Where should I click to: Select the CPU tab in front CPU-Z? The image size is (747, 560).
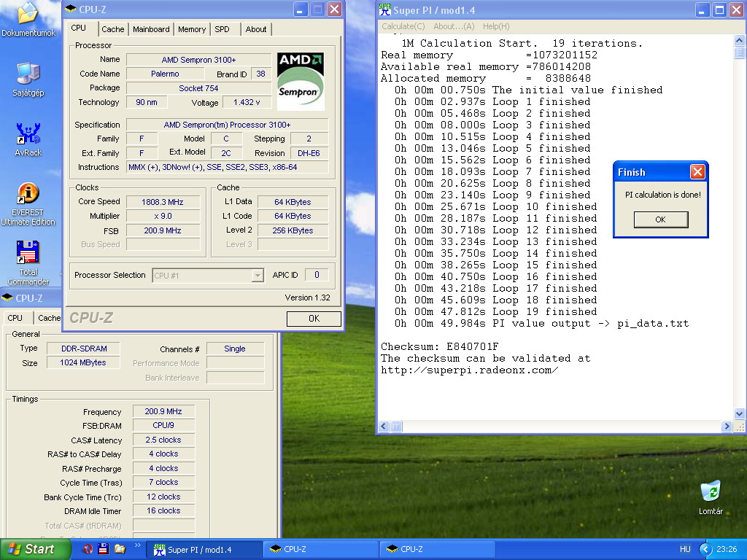pyautogui.click(x=79, y=28)
